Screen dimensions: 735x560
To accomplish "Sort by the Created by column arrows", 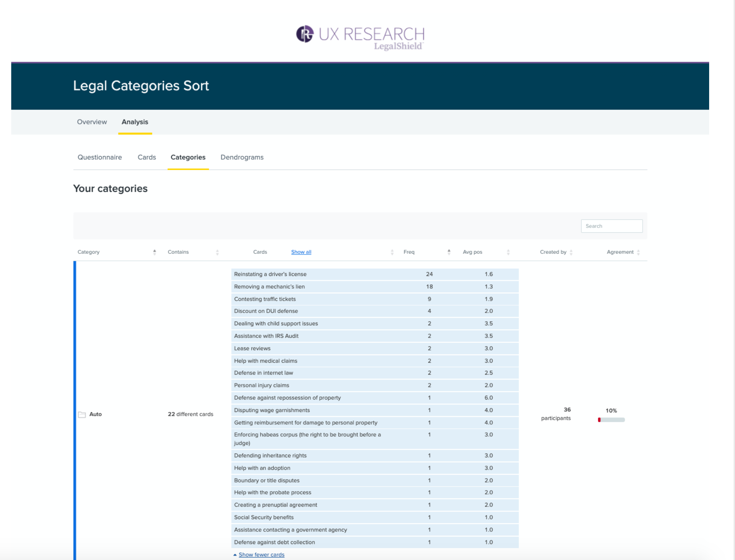I will pyautogui.click(x=571, y=252).
